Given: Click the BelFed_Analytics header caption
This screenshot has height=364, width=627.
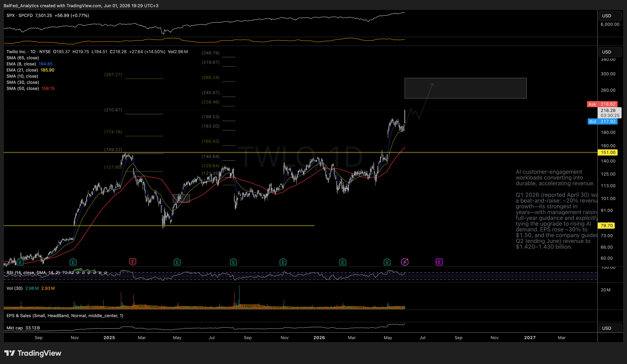Looking at the screenshot, I should (81, 5).
